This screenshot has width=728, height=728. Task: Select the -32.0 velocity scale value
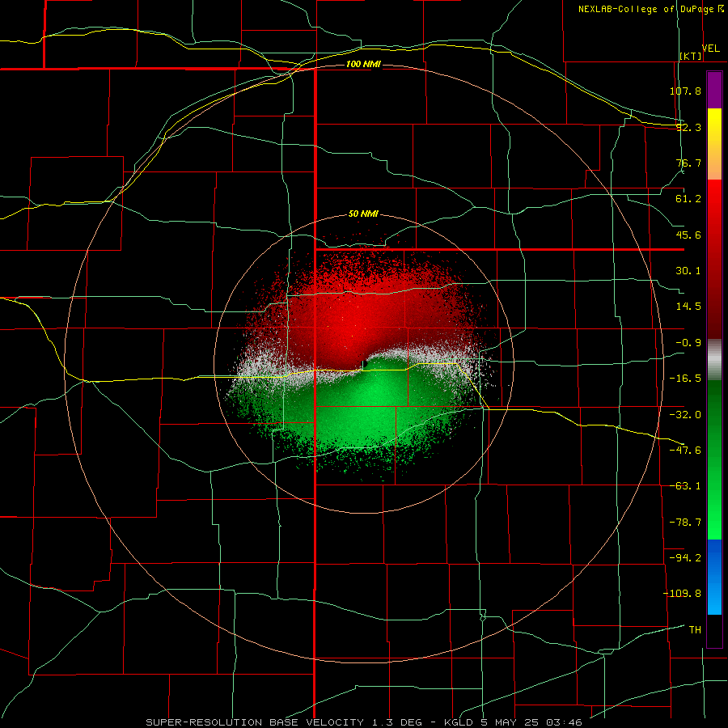point(685,415)
